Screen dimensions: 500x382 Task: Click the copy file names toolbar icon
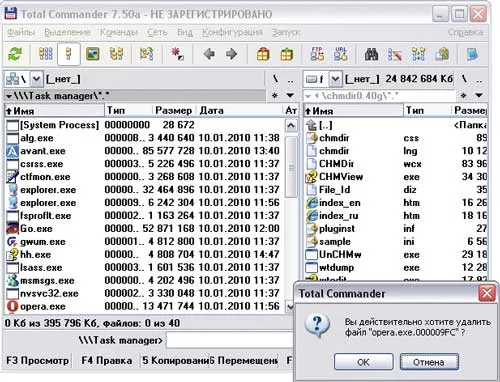point(442,54)
